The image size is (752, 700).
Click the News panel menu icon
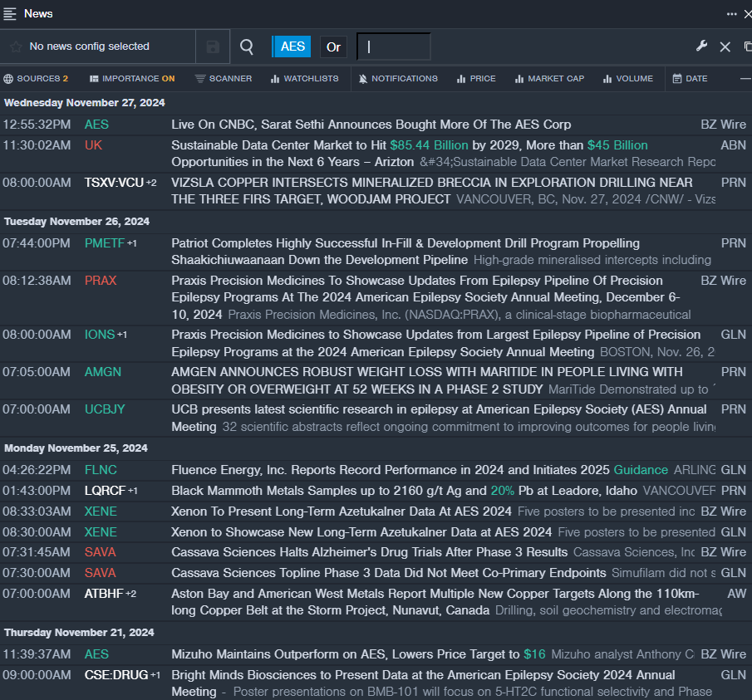pyautogui.click(x=10, y=13)
